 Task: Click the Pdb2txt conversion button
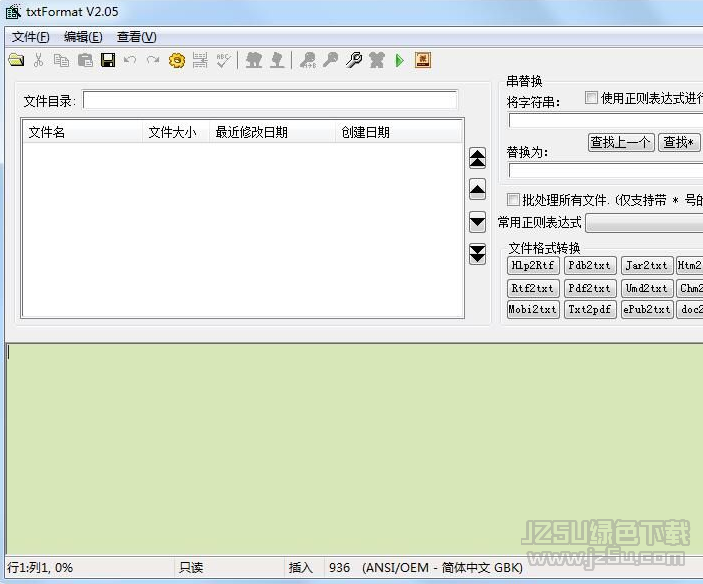tap(590, 265)
